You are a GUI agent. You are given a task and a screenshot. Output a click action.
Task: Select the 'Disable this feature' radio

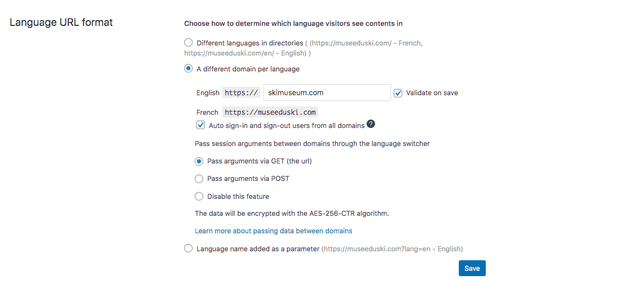199,196
